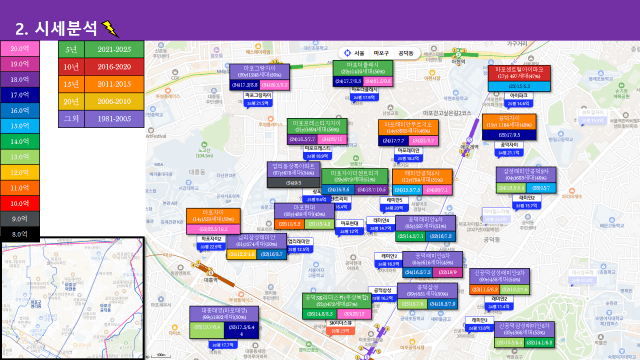
Task: Pick the 17.0억 navy legend swatch
Action: [x=20, y=95]
